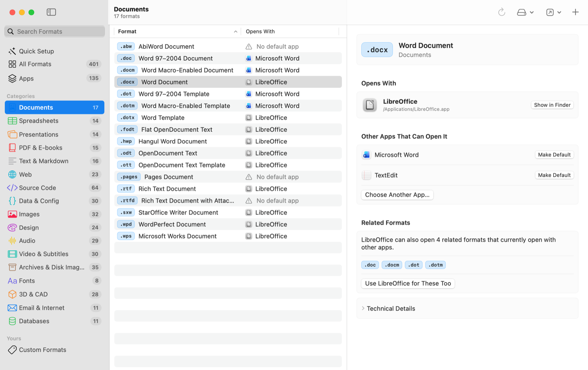Sort by the Format column header
This screenshot has height=370, width=588.
(178, 31)
